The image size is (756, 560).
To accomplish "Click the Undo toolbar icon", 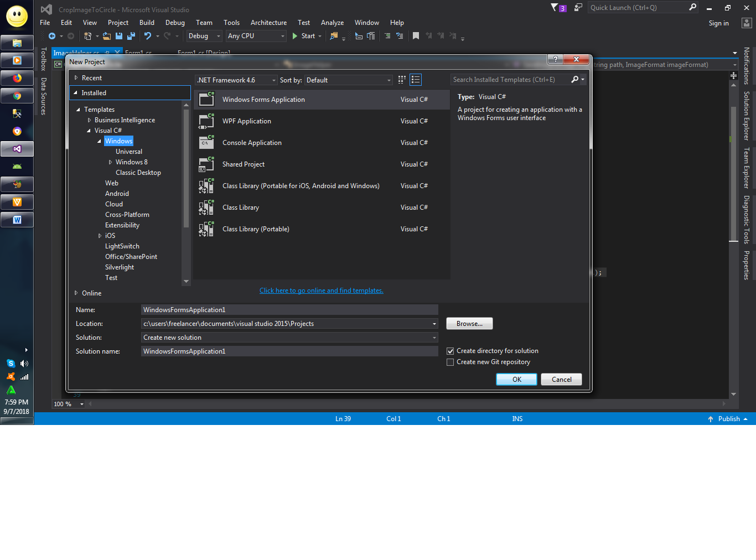I will click(148, 36).
